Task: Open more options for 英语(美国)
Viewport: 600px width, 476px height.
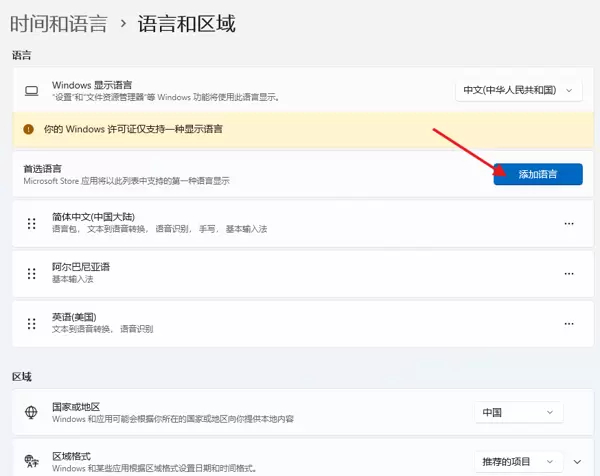Action: (x=569, y=323)
